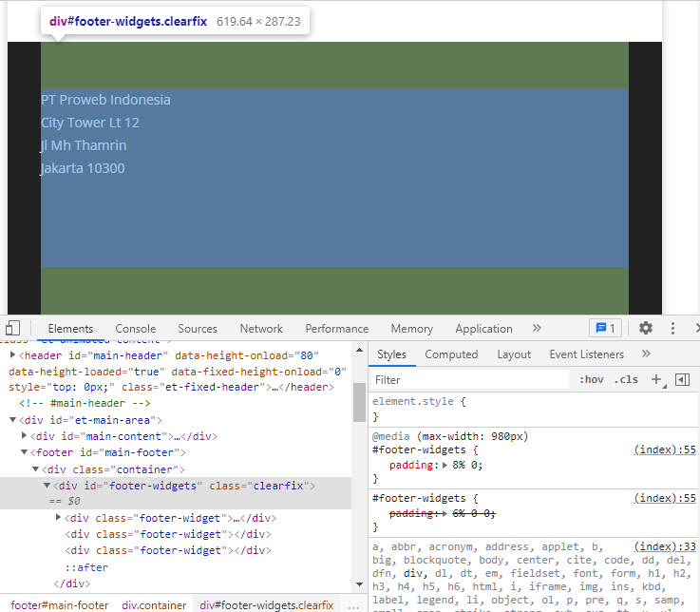Viewport: 700px width, 612px height.
Task: Select the Styles pane tab
Action: click(391, 354)
